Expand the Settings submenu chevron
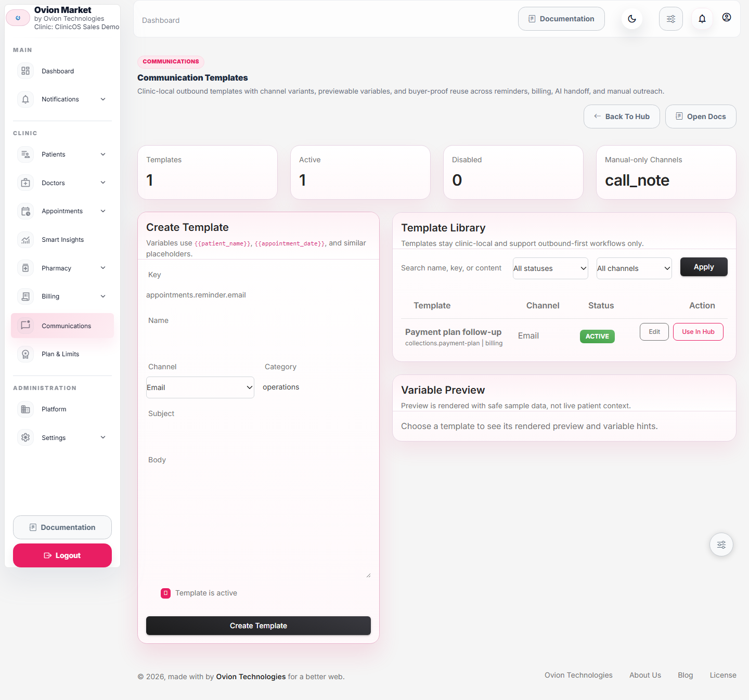 coord(103,437)
